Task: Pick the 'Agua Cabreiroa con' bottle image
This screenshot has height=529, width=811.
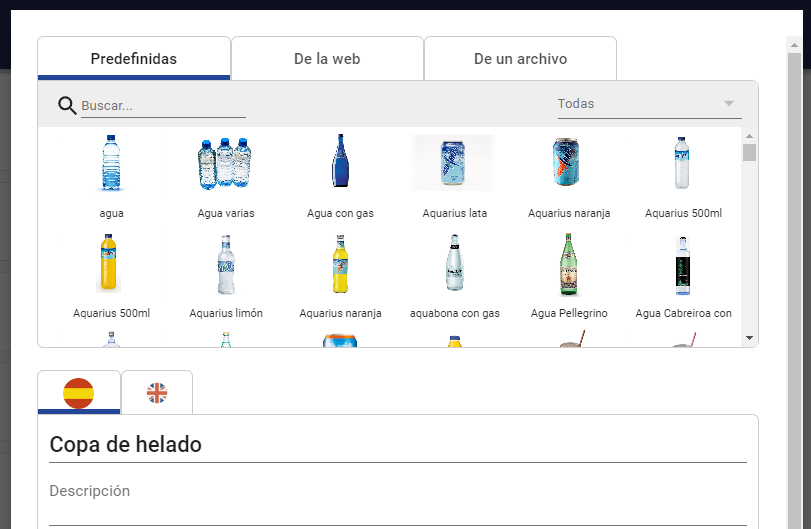Action: click(683, 265)
